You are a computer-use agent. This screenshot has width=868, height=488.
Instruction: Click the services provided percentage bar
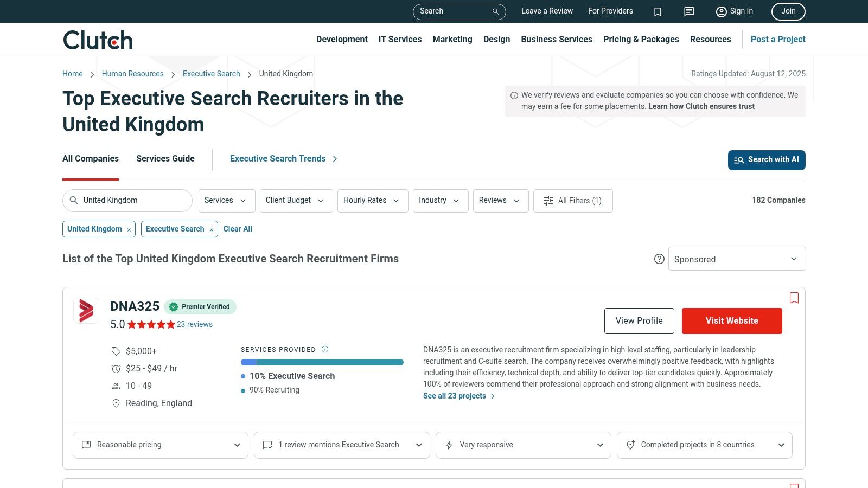[x=322, y=362]
